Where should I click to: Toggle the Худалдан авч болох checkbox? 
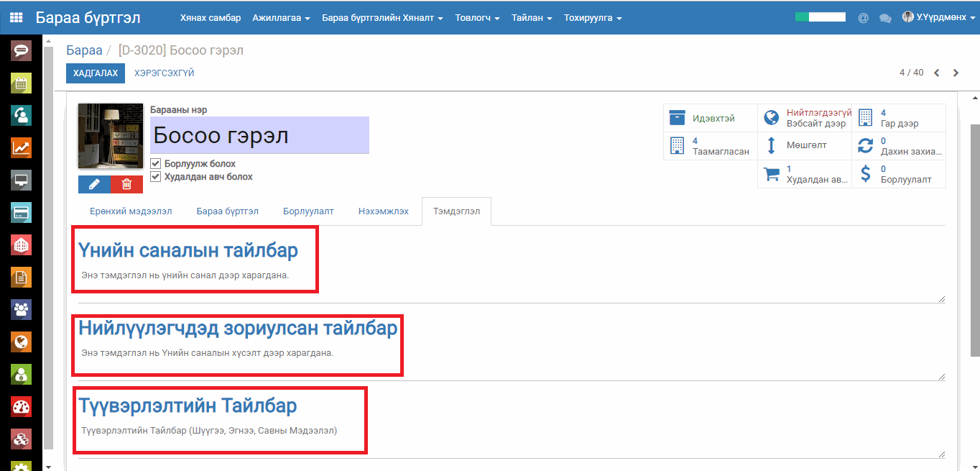click(x=155, y=177)
